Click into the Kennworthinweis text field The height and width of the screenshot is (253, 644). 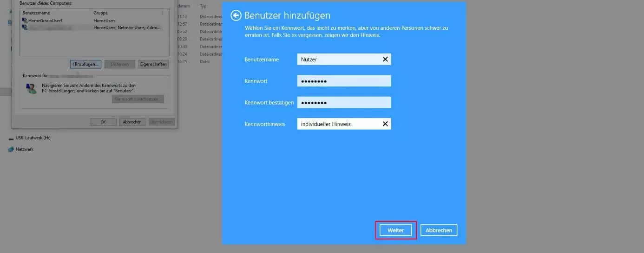click(339, 124)
